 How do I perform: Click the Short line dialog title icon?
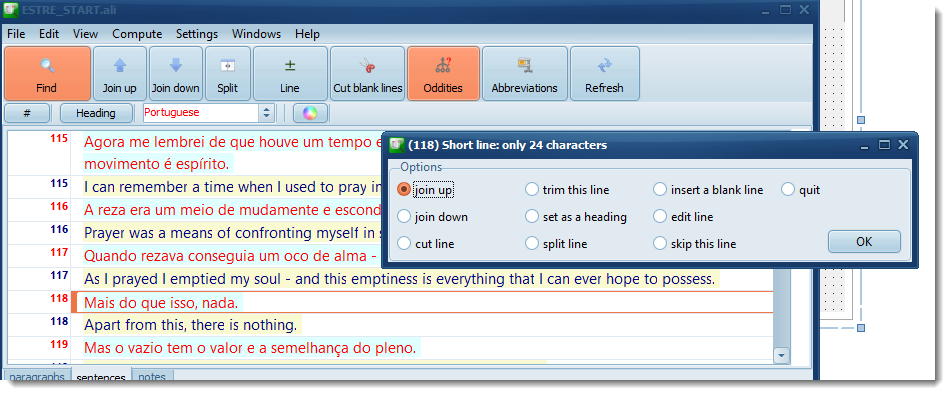click(x=396, y=145)
